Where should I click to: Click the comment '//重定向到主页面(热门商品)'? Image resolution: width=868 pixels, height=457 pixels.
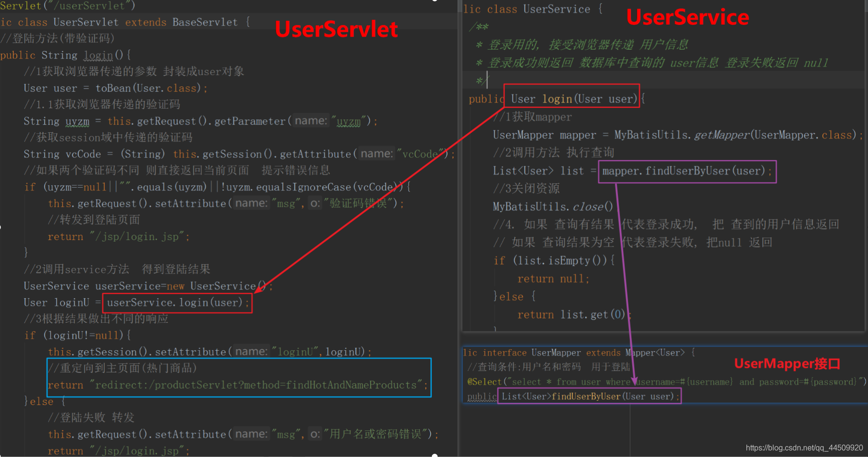pyautogui.click(x=122, y=368)
